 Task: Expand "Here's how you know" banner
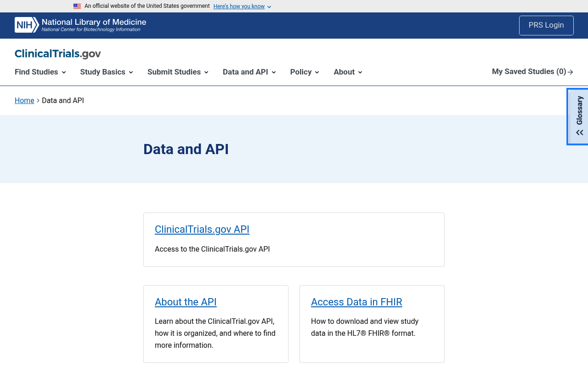pos(242,6)
